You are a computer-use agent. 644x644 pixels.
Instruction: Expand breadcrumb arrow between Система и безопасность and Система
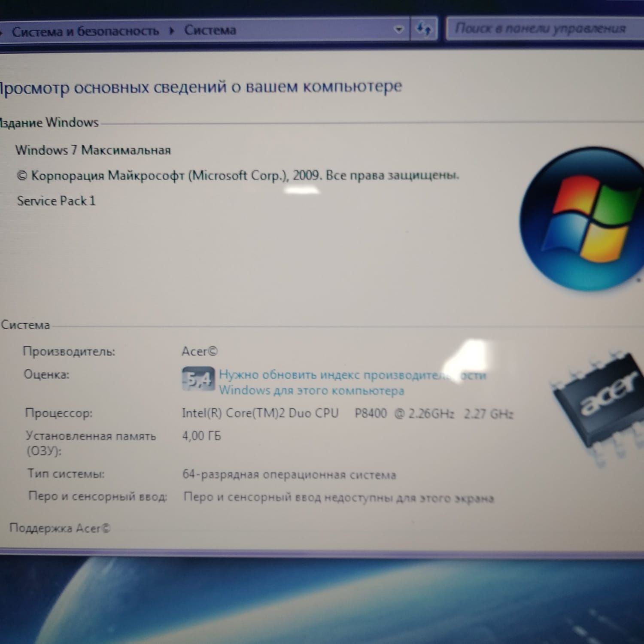(172, 30)
